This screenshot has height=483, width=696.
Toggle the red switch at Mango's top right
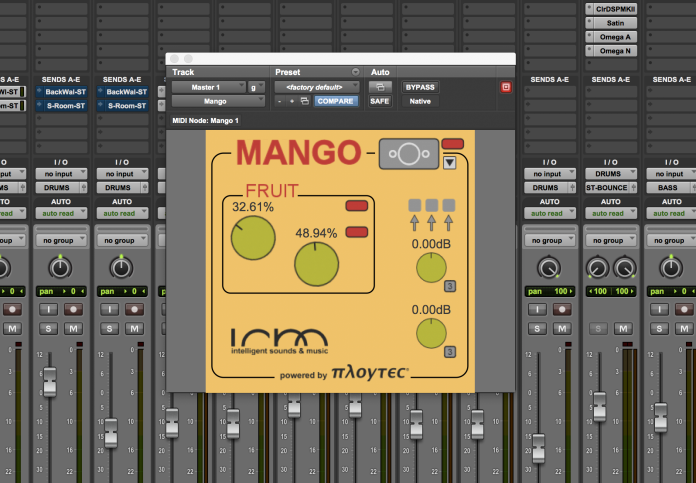pyautogui.click(x=453, y=144)
